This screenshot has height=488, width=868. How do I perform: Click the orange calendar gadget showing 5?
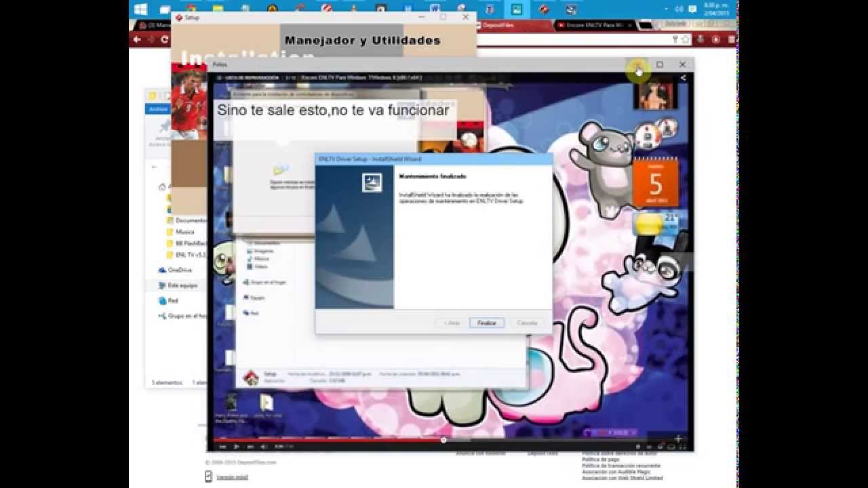click(654, 182)
